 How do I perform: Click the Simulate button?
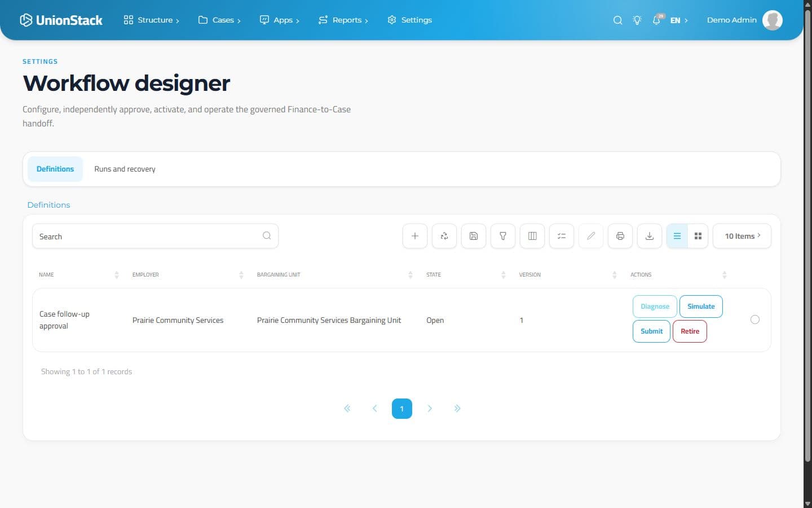701,306
